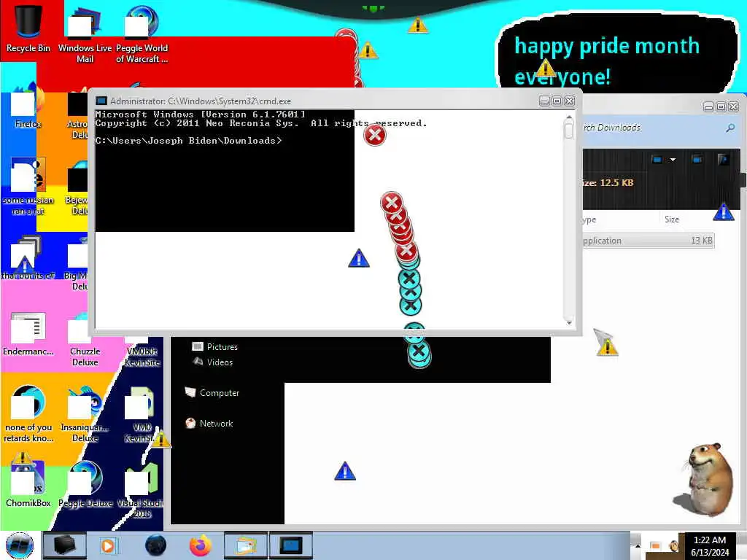
Task: Open the ChomikBox desktop shortcut
Action: click(28, 483)
